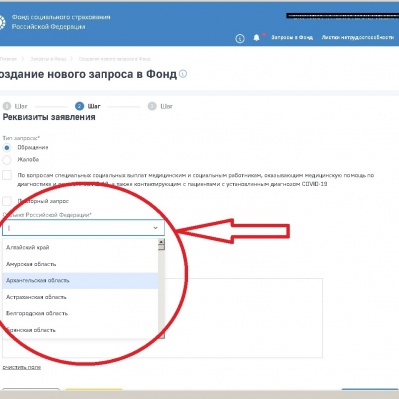Check the "Повторный запрос" checkbox
This screenshot has width=399, height=399.
pos(7,201)
